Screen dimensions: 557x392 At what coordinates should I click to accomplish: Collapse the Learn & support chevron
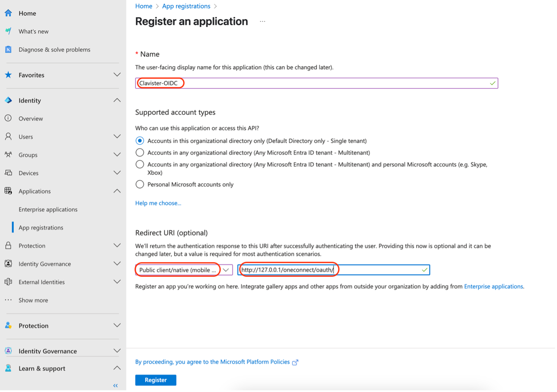point(117,368)
